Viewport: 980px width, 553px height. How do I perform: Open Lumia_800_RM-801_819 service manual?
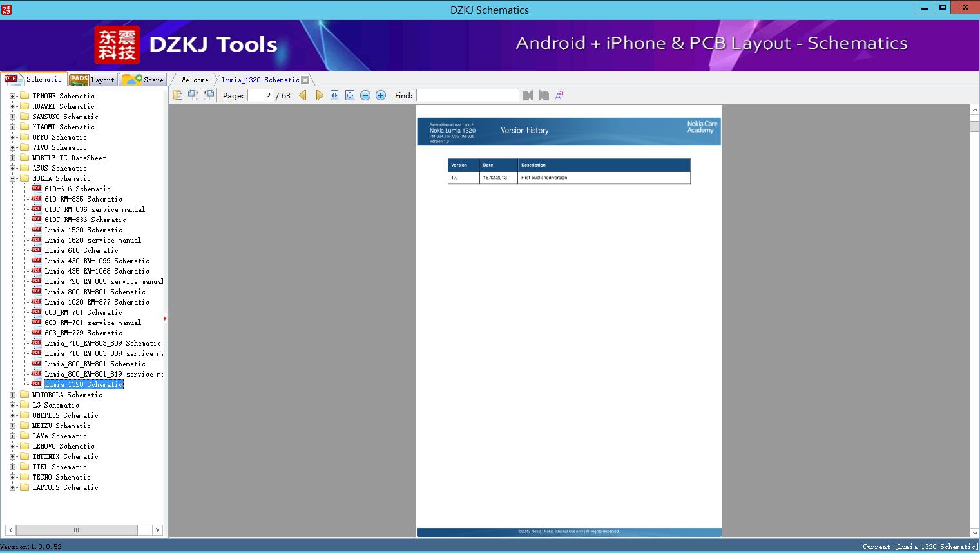[x=103, y=374]
